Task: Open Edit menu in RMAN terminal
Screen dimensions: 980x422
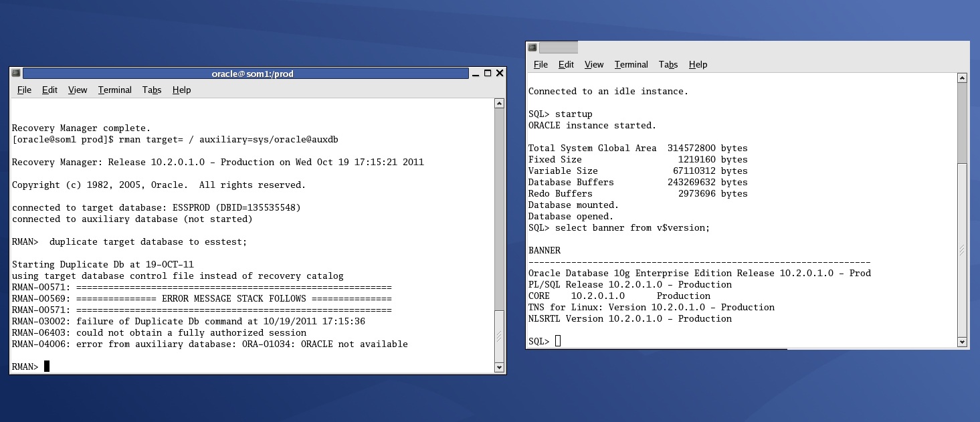Action: pos(50,90)
